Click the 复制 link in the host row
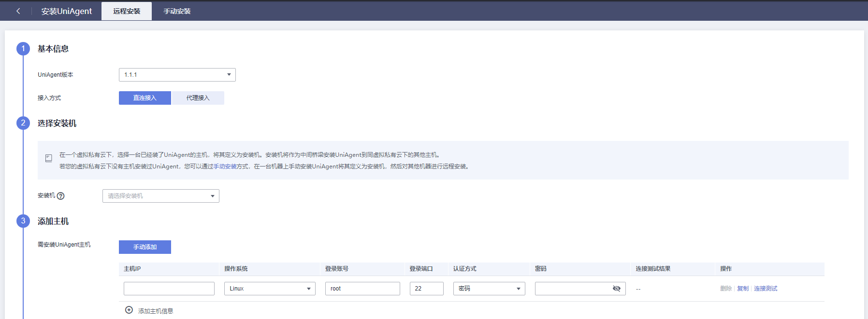The image size is (868, 319). 743,289
